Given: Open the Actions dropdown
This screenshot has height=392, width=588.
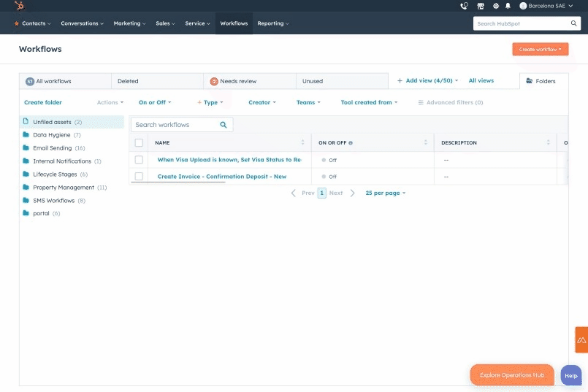Looking at the screenshot, I should pyautogui.click(x=110, y=102).
